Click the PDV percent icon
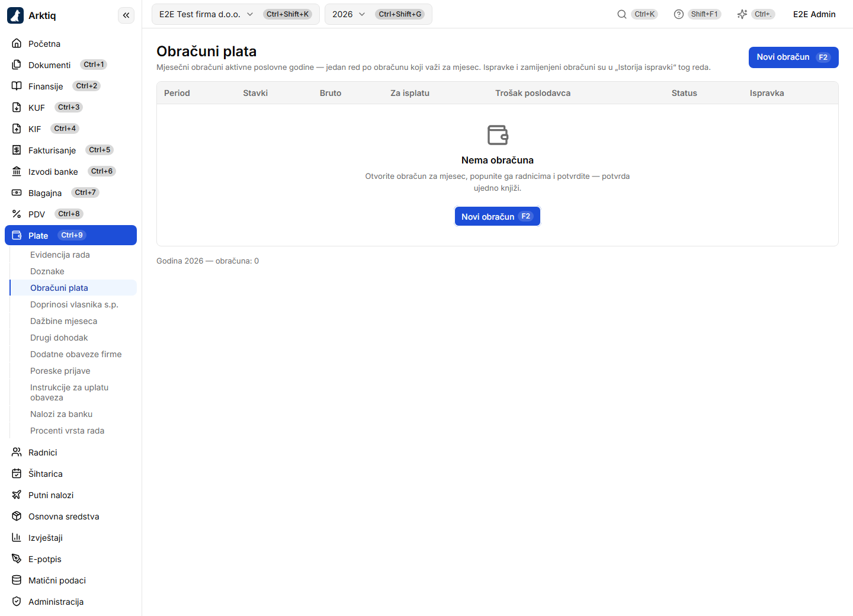The image size is (853, 616). [x=17, y=214]
